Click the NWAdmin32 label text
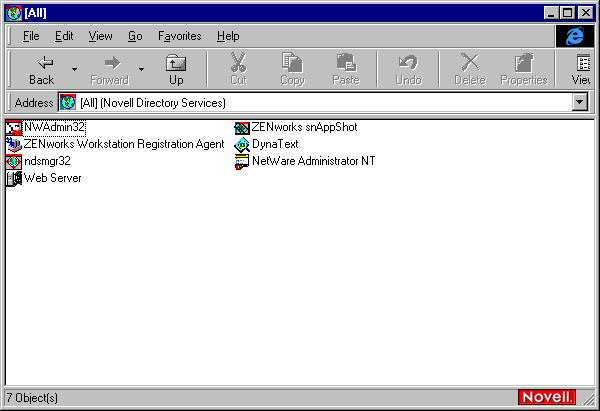Screen dimensions: 600x411 point(54,127)
